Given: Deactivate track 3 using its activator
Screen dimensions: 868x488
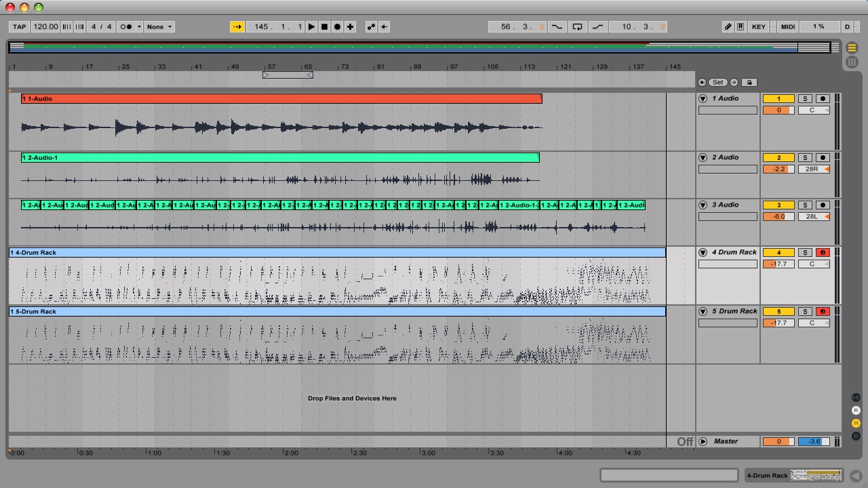Looking at the screenshot, I should pos(778,205).
